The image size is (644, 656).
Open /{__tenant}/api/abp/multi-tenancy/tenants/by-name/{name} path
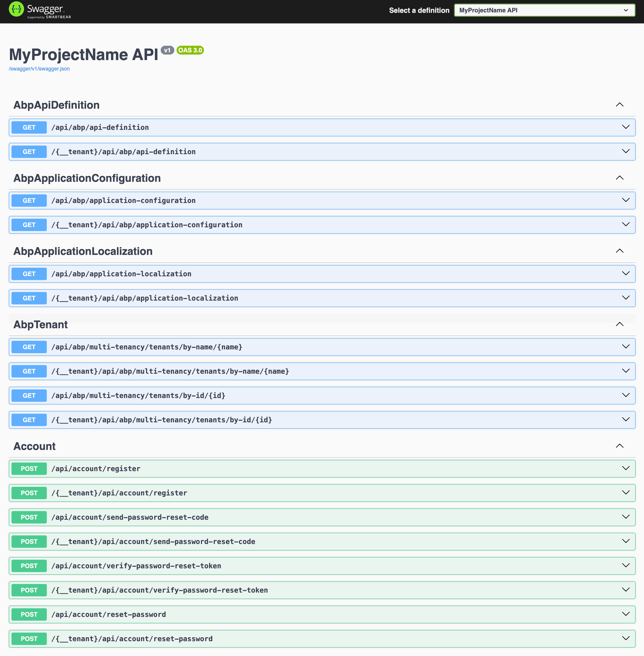point(170,371)
